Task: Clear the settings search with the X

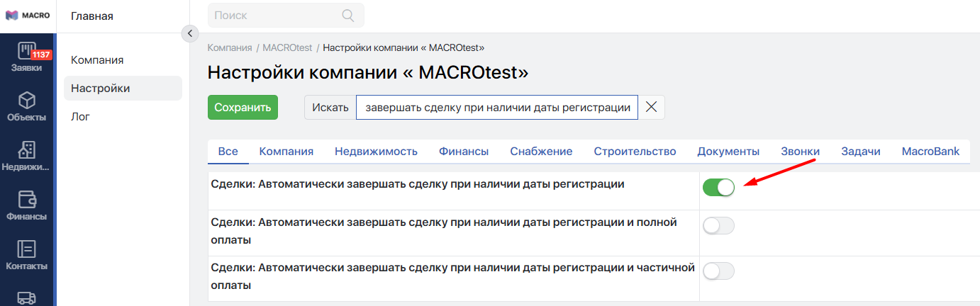Action: 651,107
